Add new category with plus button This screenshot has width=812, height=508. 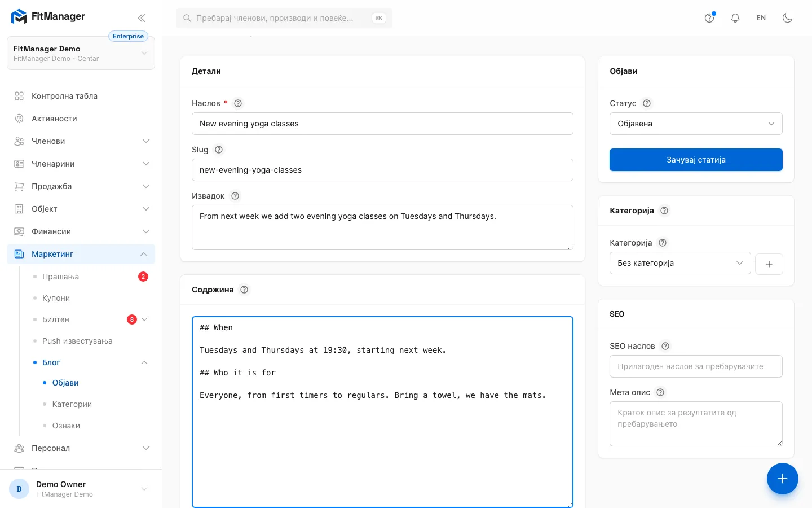769,264
